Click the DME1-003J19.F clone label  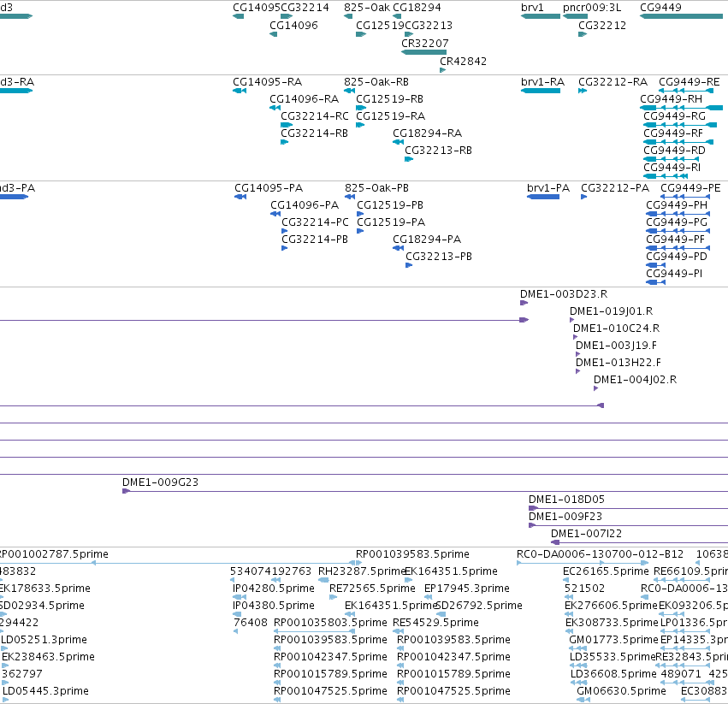[616, 346]
